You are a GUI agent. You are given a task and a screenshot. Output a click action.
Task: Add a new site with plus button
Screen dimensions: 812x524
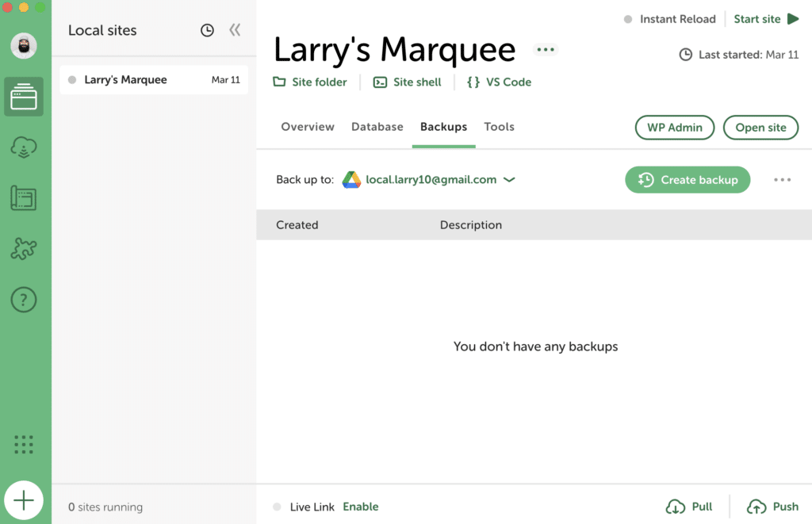tap(24, 501)
